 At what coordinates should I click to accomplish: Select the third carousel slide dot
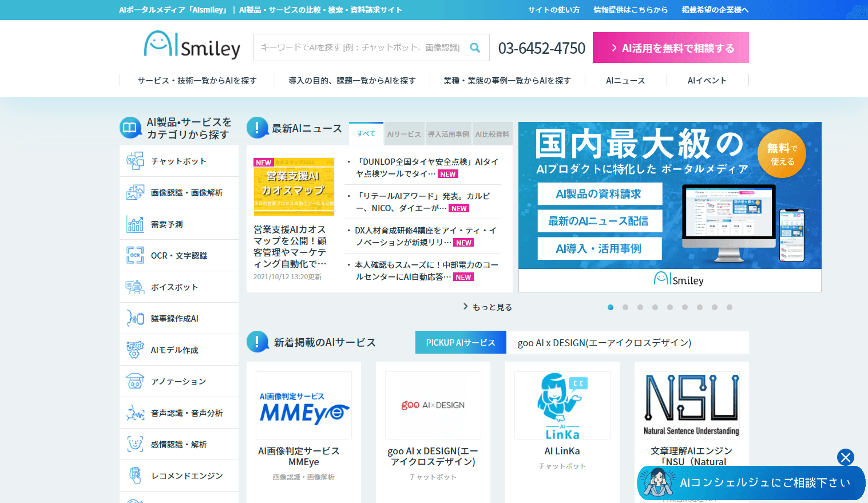coord(640,307)
